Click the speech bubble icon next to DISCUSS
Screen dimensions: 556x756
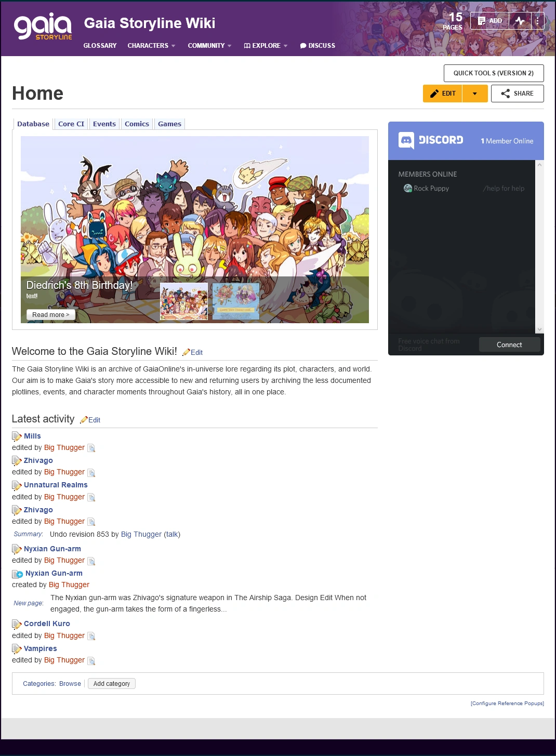tap(303, 46)
